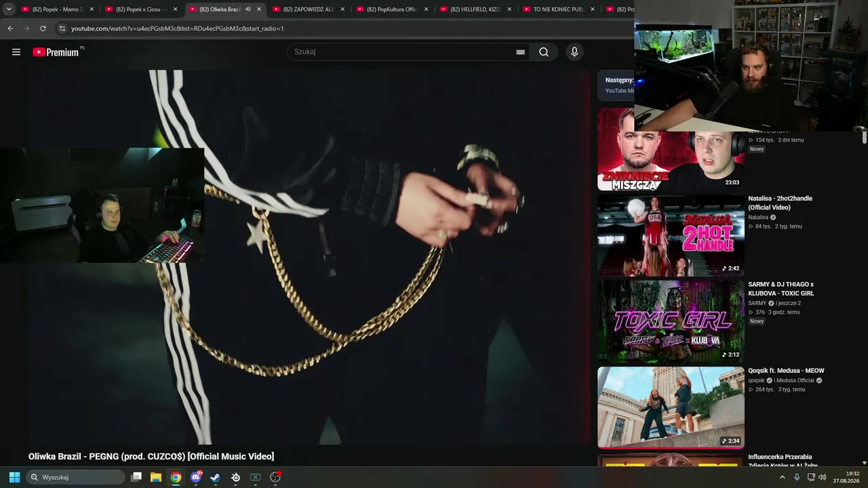The height and width of the screenshot is (488, 868).
Task: Open the on-screen keyboard in search box
Action: click(x=520, y=52)
